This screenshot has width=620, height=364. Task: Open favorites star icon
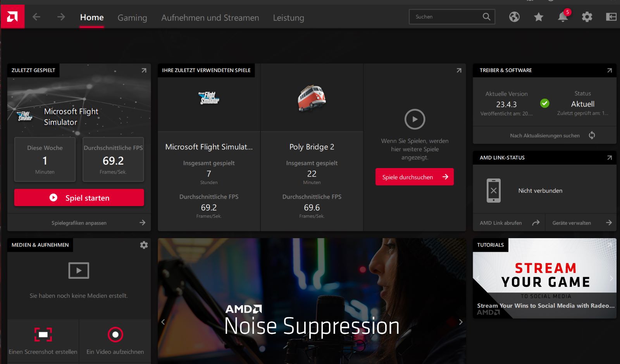[x=539, y=17]
